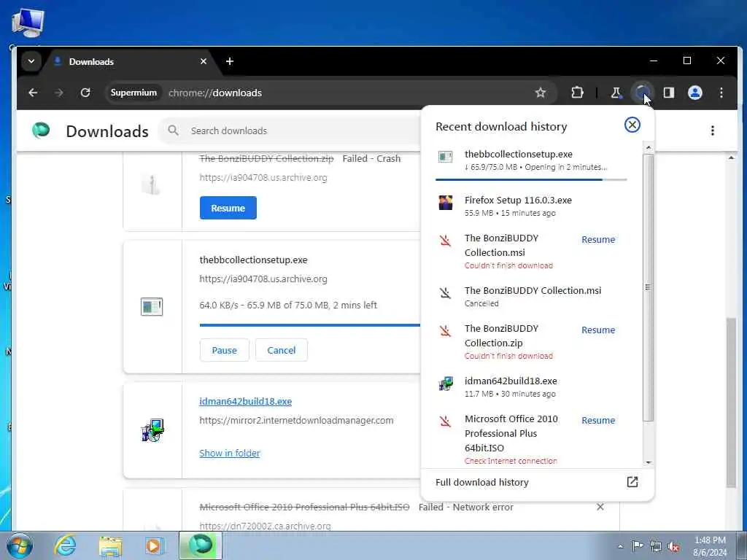Click the open-in-new-tab icon for full history

[x=632, y=482]
